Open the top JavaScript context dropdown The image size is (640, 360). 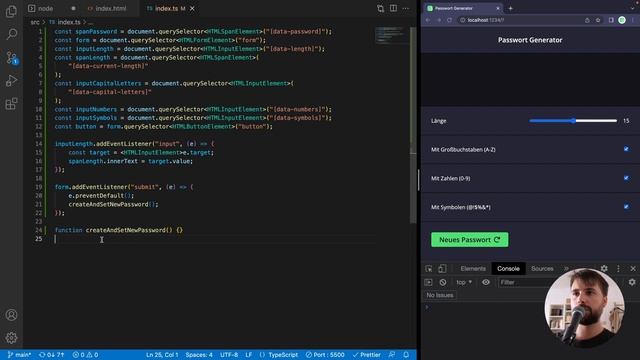[x=464, y=282]
